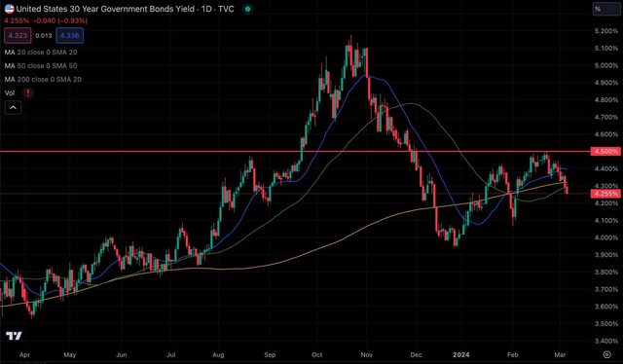Toggle the % percent scale button
The image size is (623, 364).
point(606,9)
